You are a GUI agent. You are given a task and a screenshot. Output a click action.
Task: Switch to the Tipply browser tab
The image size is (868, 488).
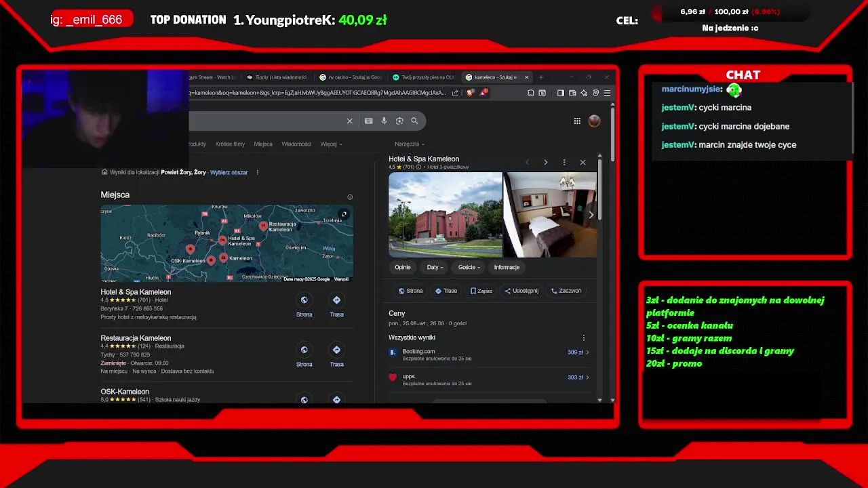(x=277, y=77)
